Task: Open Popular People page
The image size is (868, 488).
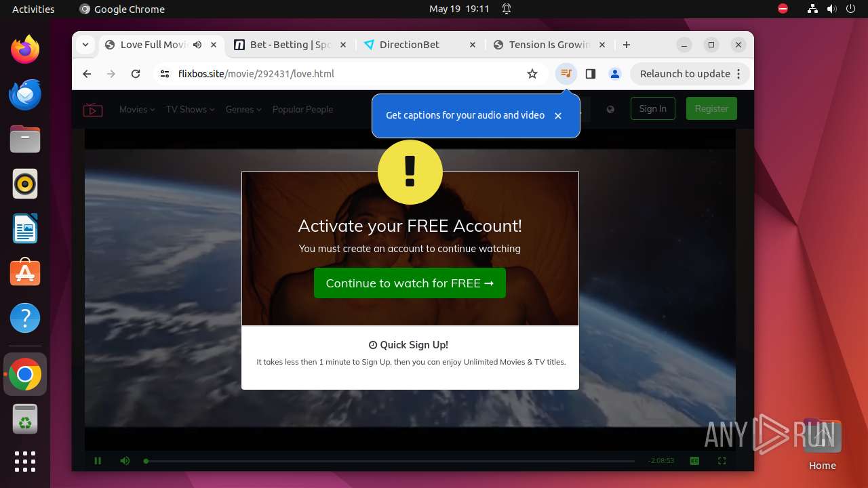Action: click(302, 109)
